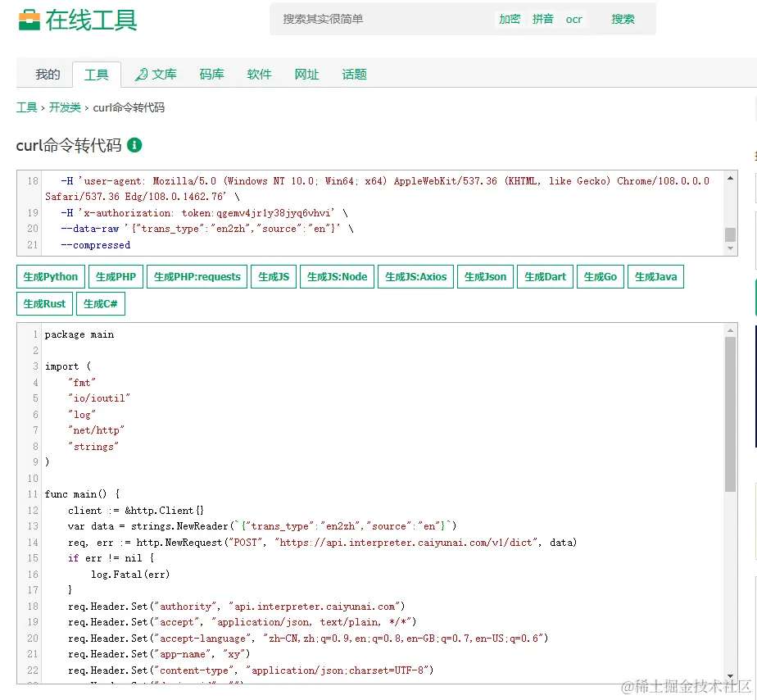Click the magnifier icon on the 文库 tab
This screenshot has height=700, width=757.
tap(141, 75)
